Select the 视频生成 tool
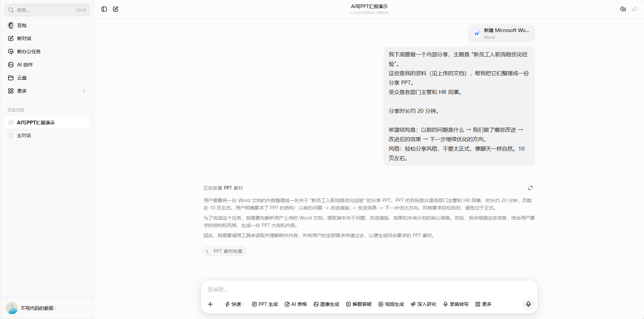Viewport: 644px width, 319px height. click(391, 304)
